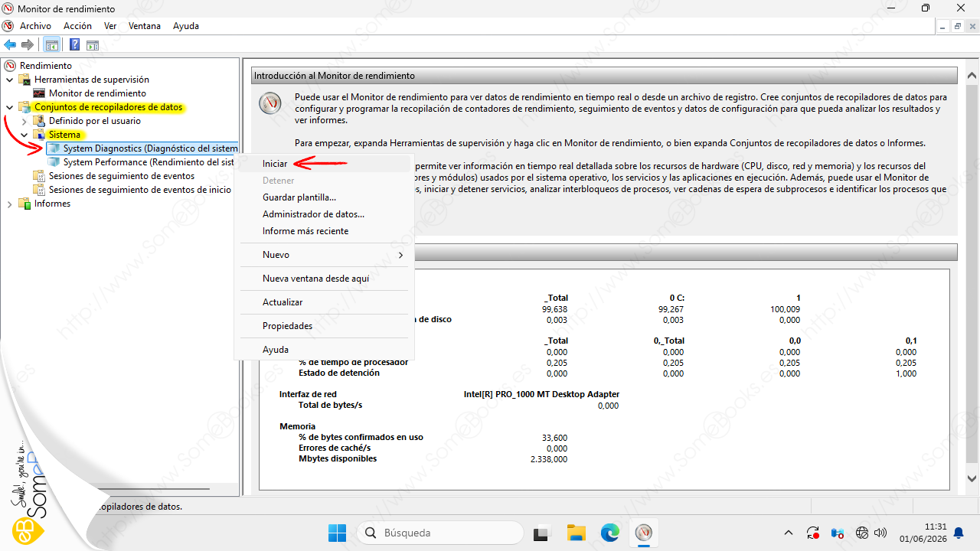Choose Nueva ventana desde aquí
Image resolution: width=980 pixels, height=551 pixels.
point(324,279)
